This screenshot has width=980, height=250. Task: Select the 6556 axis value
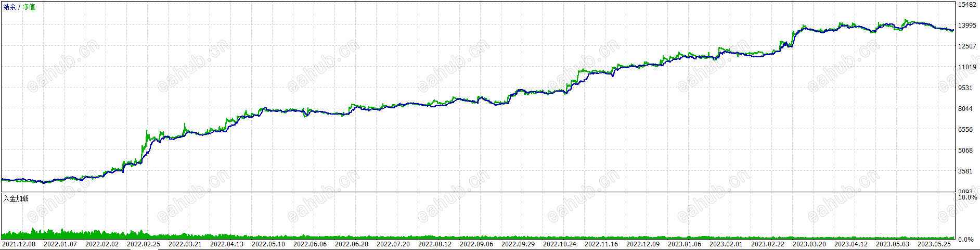pyautogui.click(x=965, y=130)
